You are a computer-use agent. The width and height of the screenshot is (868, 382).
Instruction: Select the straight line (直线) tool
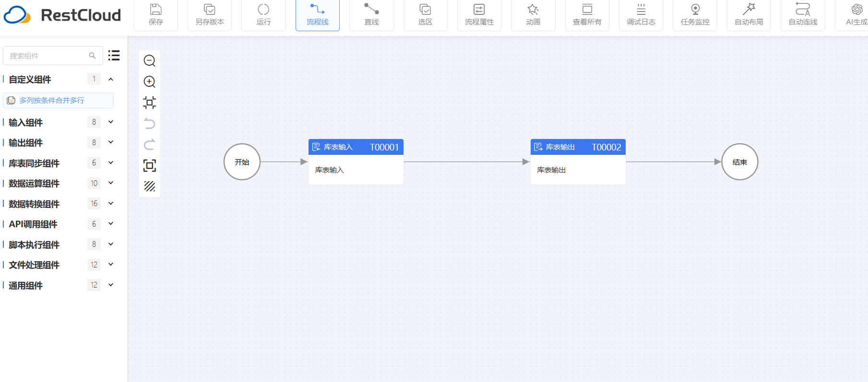point(371,15)
